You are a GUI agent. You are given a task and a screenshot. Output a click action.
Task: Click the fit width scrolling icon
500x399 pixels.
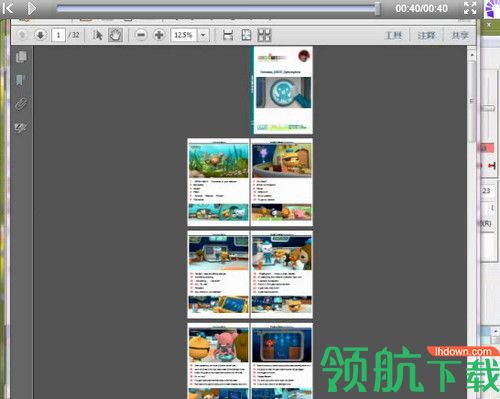click(228, 35)
